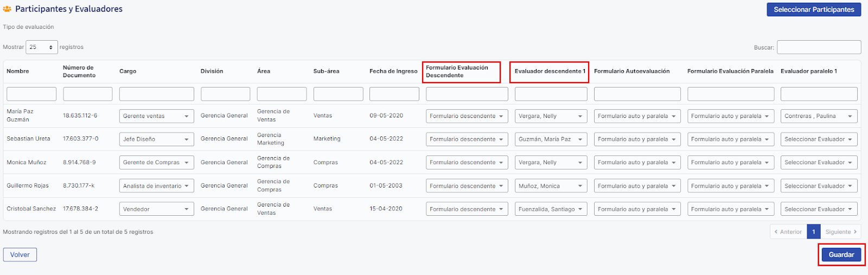Open Vergara, Nelly evaluator dropdown for María Paz
The height and width of the screenshot is (275, 868).
click(551, 116)
